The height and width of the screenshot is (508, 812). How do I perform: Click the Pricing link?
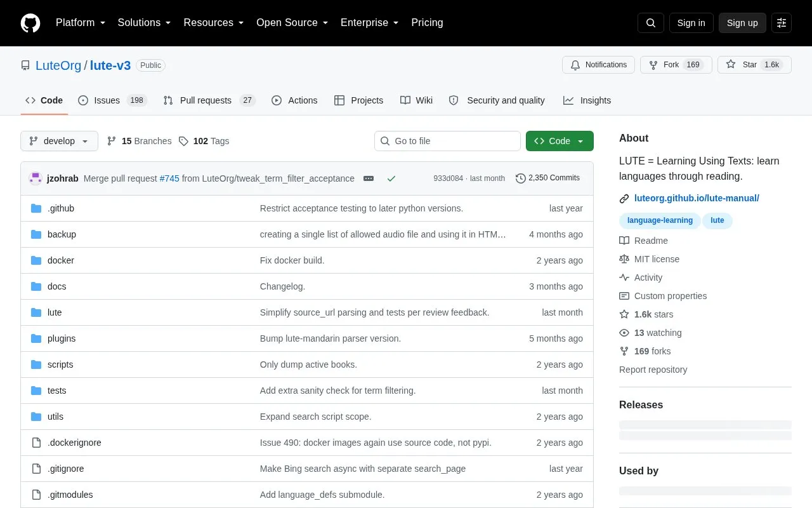(x=427, y=23)
